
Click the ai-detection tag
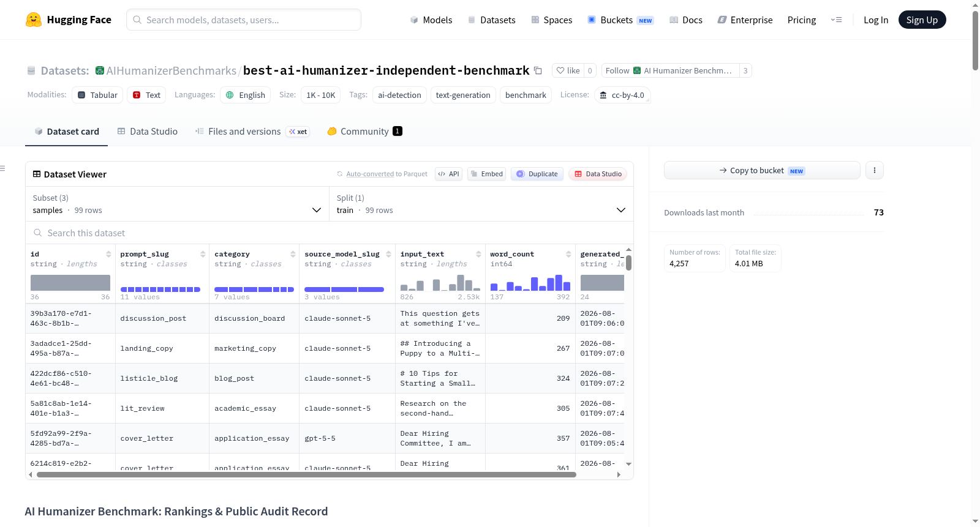tap(399, 95)
